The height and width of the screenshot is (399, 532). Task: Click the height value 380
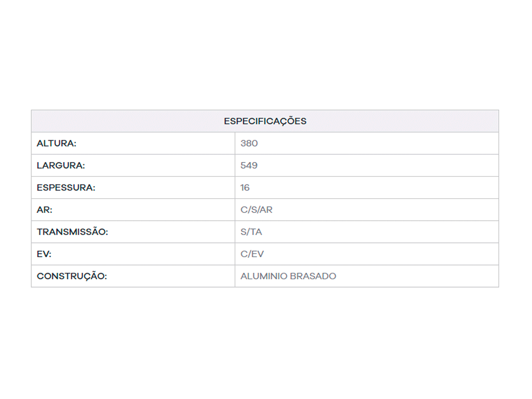point(249,143)
